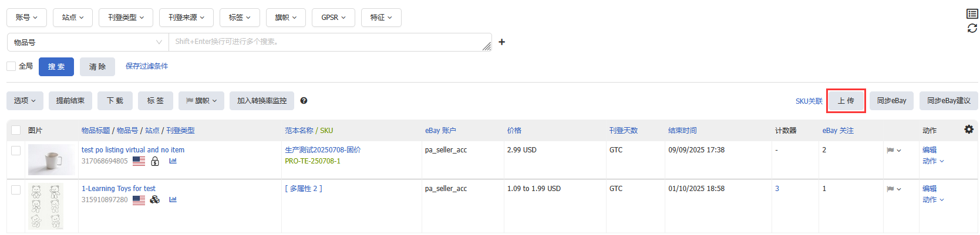The width and height of the screenshot is (980, 235).
Task: Click the refresh icon at top right
Action: tap(972, 28)
